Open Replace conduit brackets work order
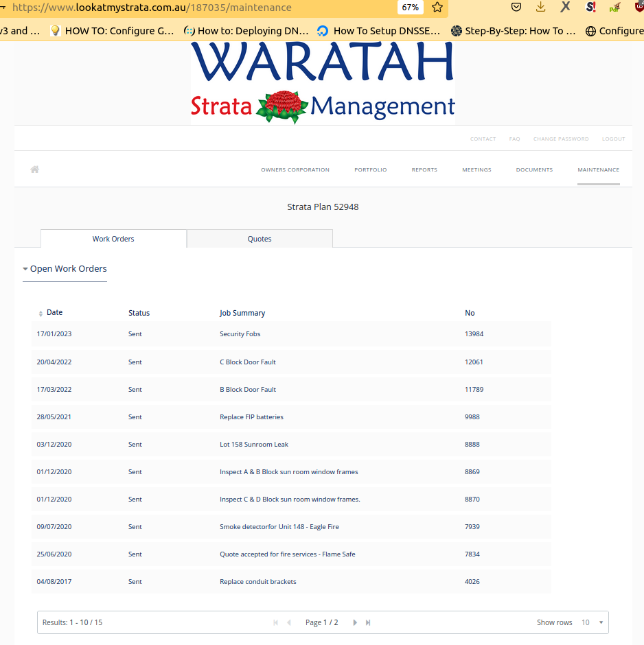This screenshot has height=645, width=644. click(x=258, y=582)
